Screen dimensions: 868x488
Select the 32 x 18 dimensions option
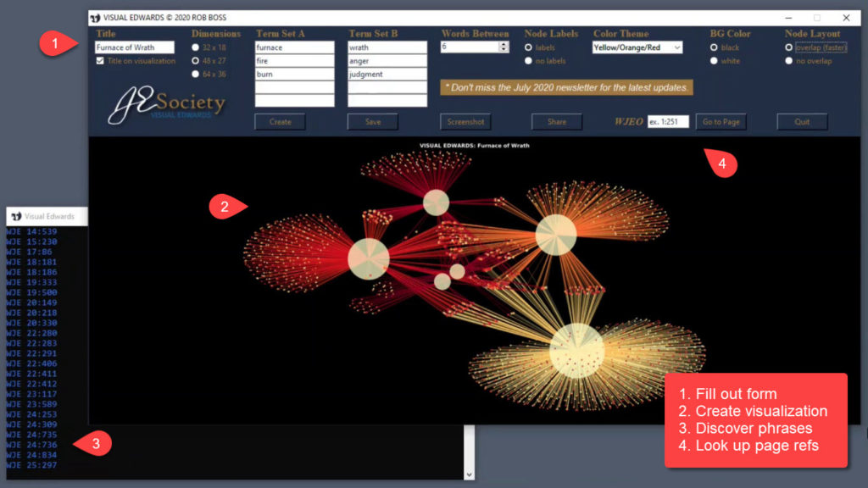click(196, 47)
